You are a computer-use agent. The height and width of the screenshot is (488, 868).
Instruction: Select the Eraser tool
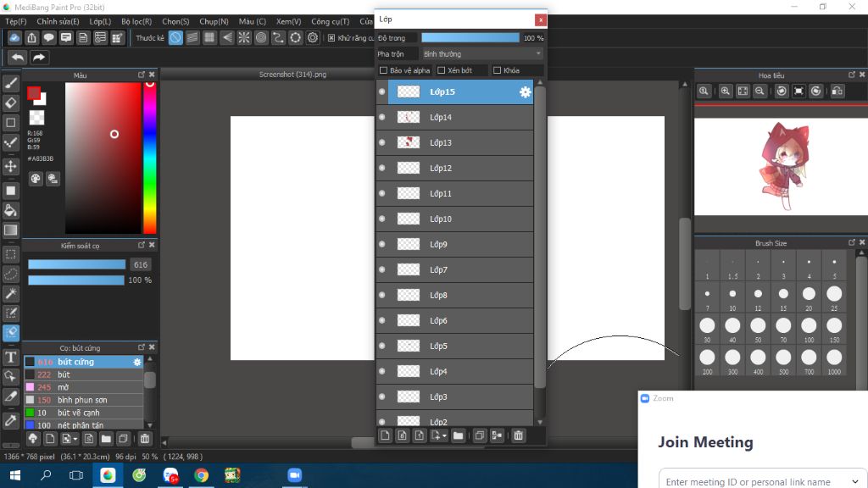(10, 103)
